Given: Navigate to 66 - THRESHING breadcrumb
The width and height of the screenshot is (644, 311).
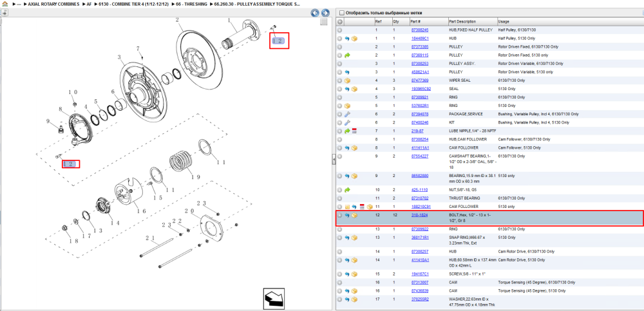Looking at the screenshot, I should tap(191, 3).
